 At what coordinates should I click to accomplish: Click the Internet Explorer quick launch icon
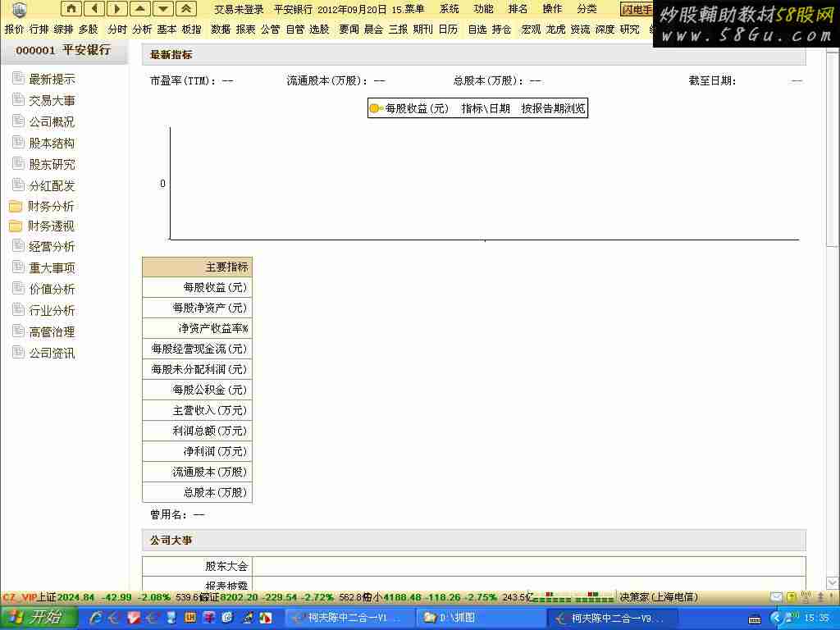click(x=95, y=618)
